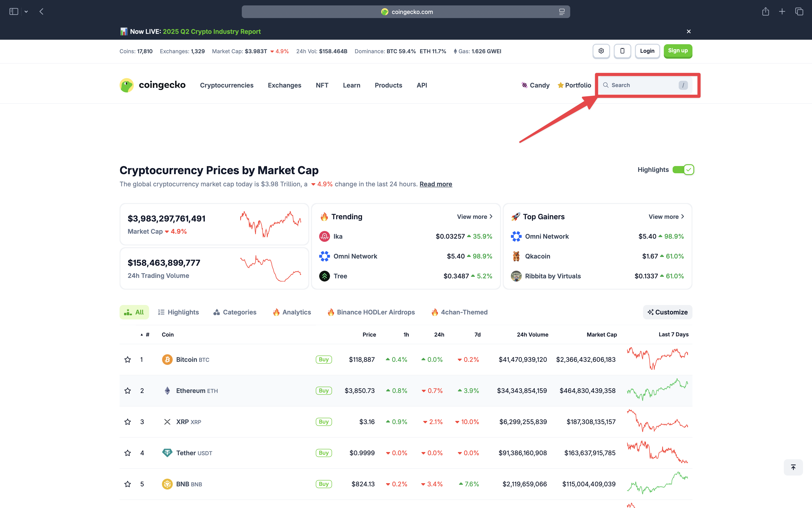
Task: Click the Ribbita by Virtuals icon
Action: (516, 276)
